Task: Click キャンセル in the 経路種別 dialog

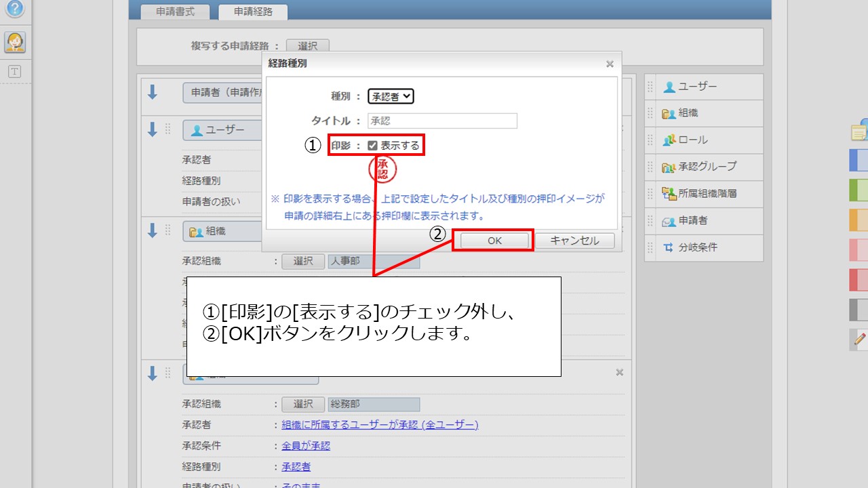Action: point(575,241)
